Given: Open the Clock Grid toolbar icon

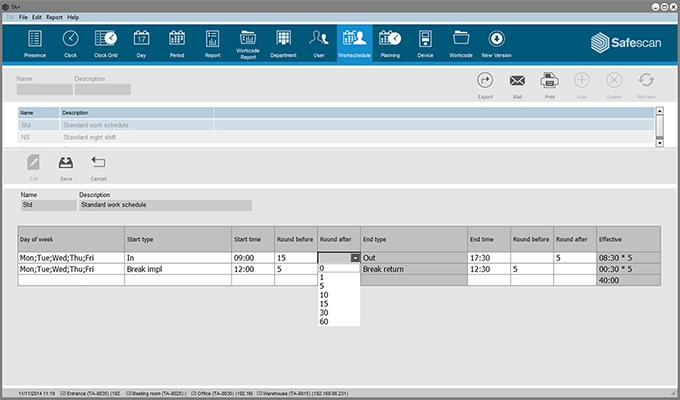Looking at the screenshot, I should [106, 39].
